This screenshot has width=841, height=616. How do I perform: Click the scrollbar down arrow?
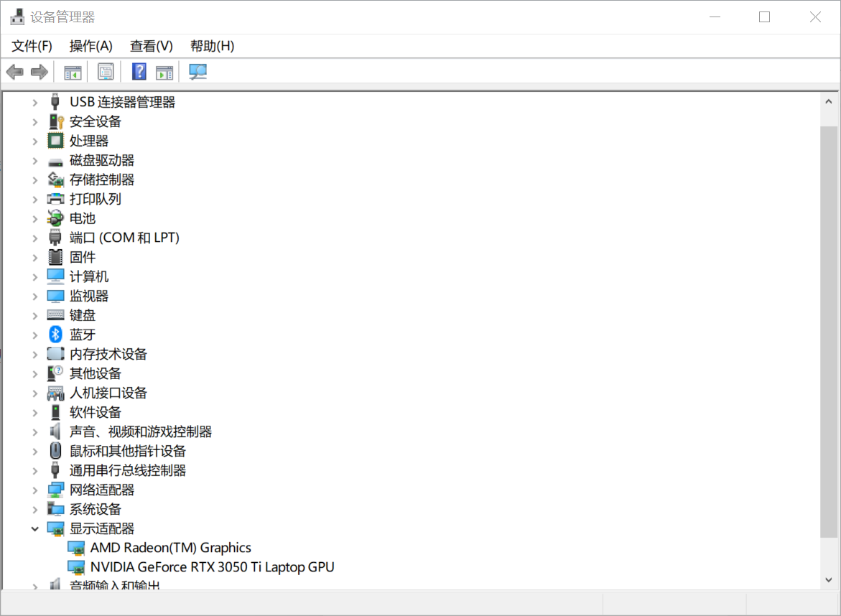[829, 579]
